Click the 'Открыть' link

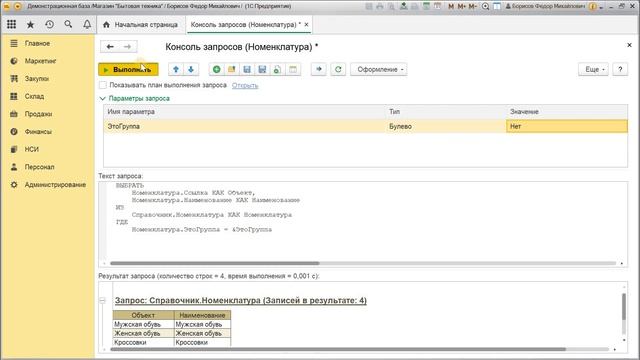(245, 85)
